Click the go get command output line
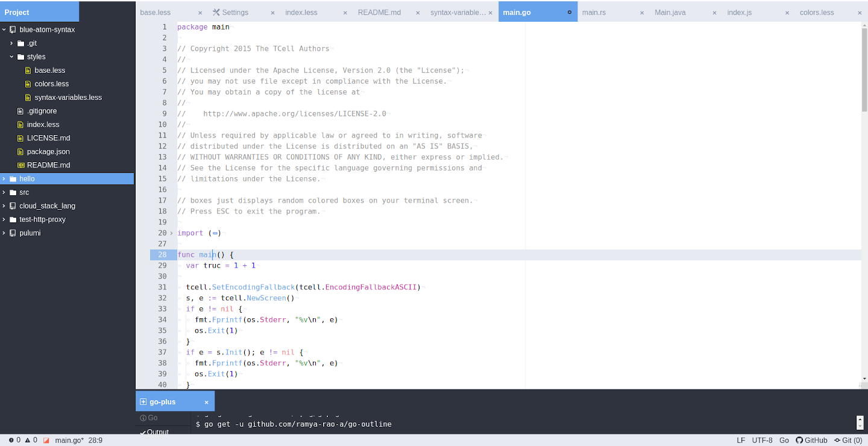868x446 pixels. [x=294, y=424]
